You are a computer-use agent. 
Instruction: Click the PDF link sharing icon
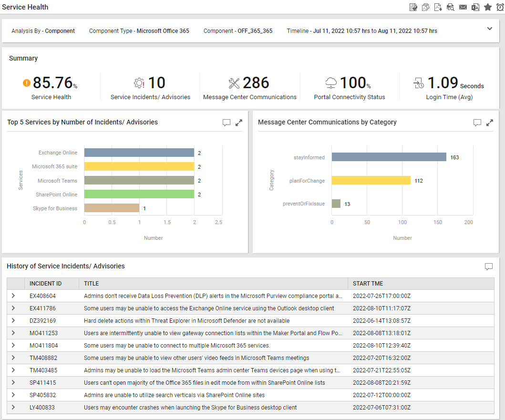point(425,7)
